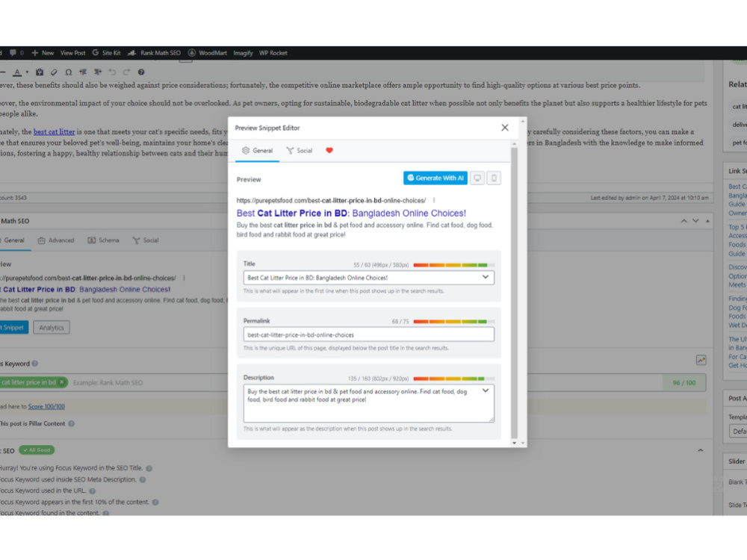The width and height of the screenshot is (747, 560).
Task: Click modal scrollbar down arrow
Action: pos(514,444)
